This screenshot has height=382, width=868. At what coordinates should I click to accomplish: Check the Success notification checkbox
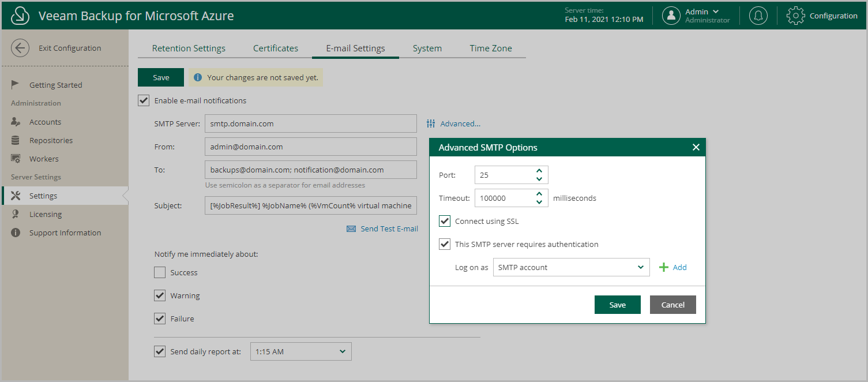pos(160,272)
